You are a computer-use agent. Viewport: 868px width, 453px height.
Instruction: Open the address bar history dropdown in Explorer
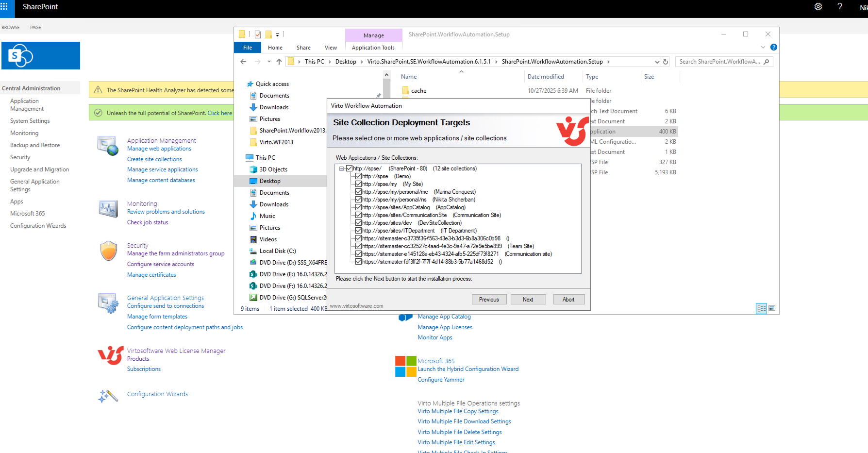657,61
